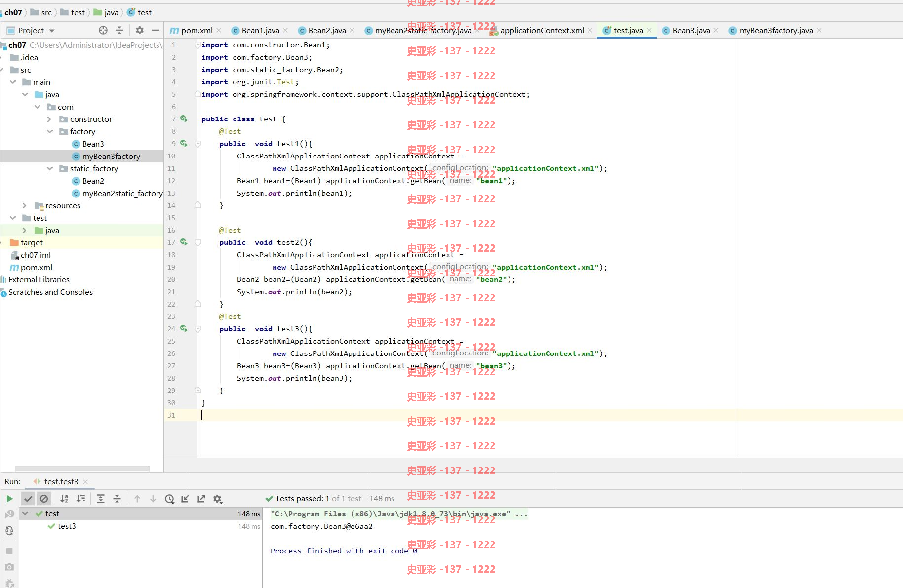Run test2 gutter icon on line 17
Image resolution: width=903 pixels, height=588 pixels.
(184, 242)
